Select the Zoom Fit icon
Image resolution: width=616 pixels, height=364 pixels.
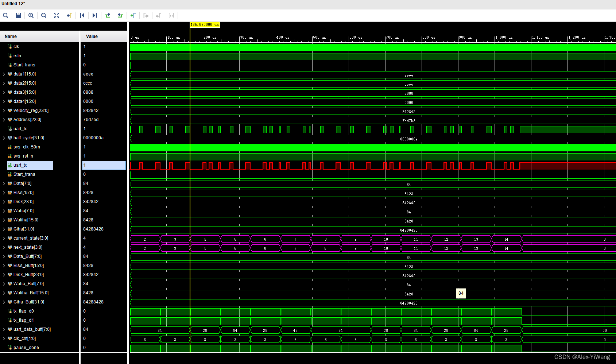[57, 15]
